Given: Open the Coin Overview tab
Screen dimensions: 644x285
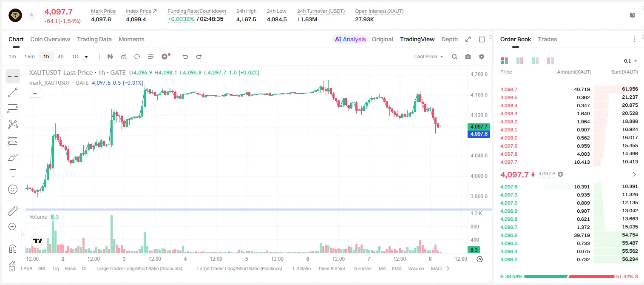Looking at the screenshot, I should click(50, 39).
